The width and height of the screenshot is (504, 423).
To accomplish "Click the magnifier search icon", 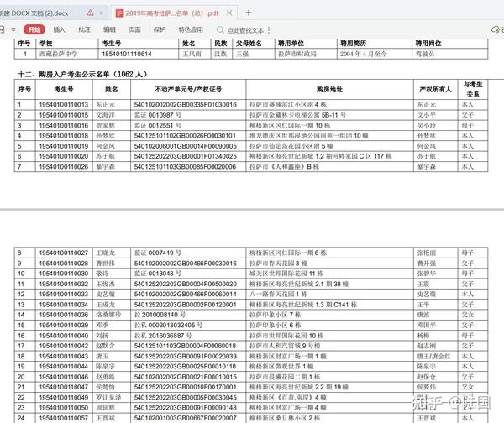I will point(220,30).
